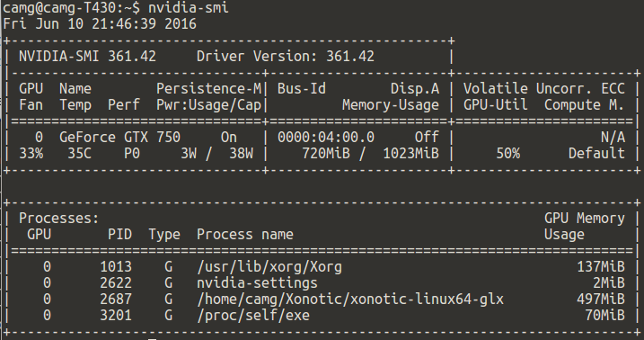Click PID '2687' in process list
Screen dimensions: 644x340
click(116, 299)
